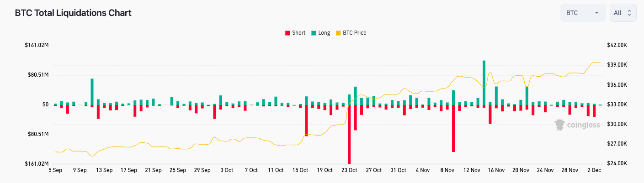Click the green Long legend swatch
644x183 pixels.
point(314,33)
